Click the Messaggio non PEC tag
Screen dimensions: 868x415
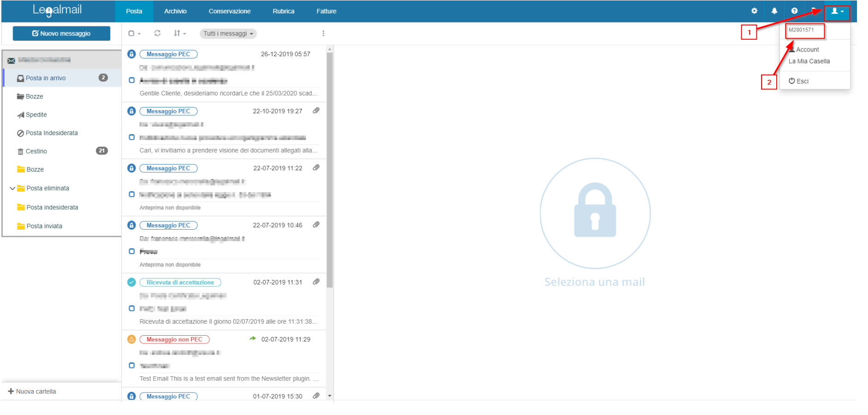(174, 339)
